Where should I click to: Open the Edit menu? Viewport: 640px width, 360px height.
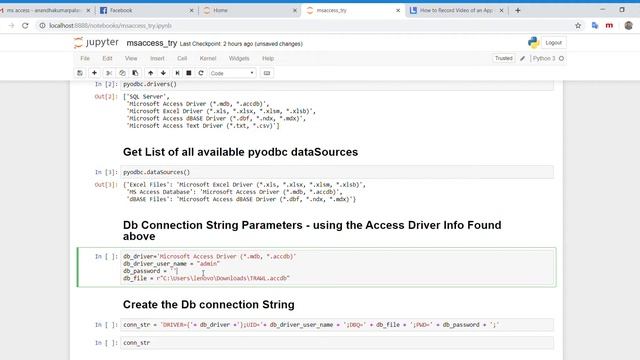[x=107, y=58]
